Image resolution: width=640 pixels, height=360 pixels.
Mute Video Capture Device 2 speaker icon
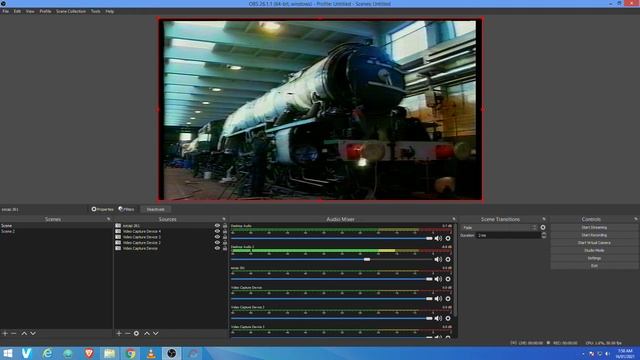pyautogui.click(x=438, y=318)
